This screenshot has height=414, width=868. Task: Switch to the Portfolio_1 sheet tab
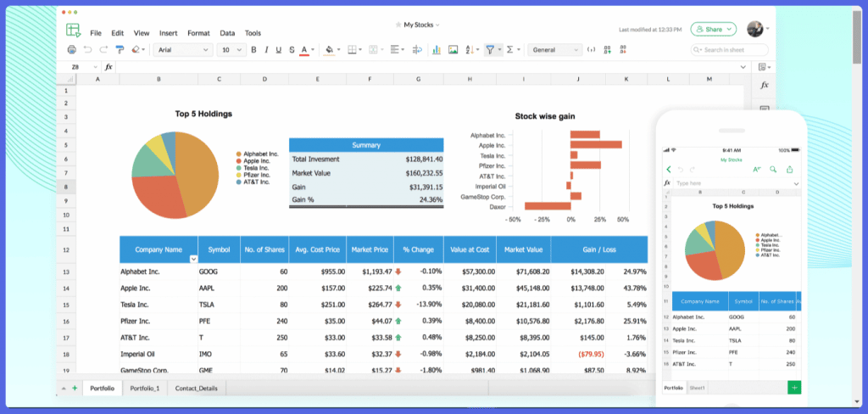click(145, 389)
